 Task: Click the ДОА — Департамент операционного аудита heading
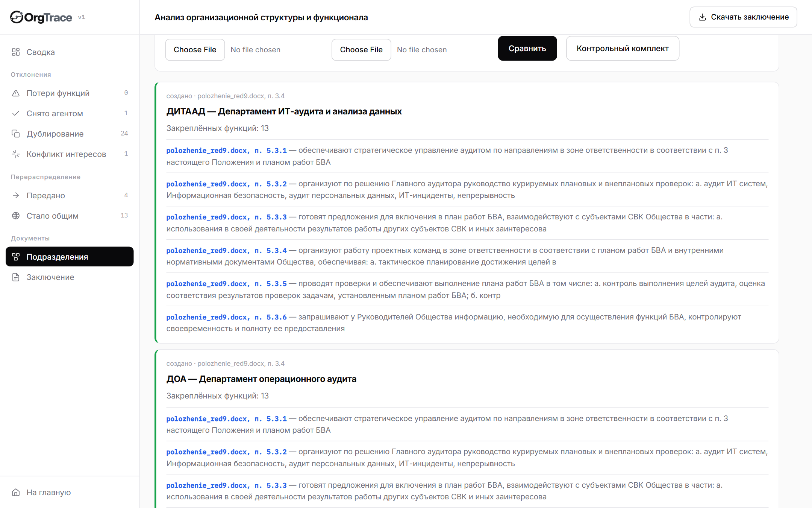tap(261, 379)
